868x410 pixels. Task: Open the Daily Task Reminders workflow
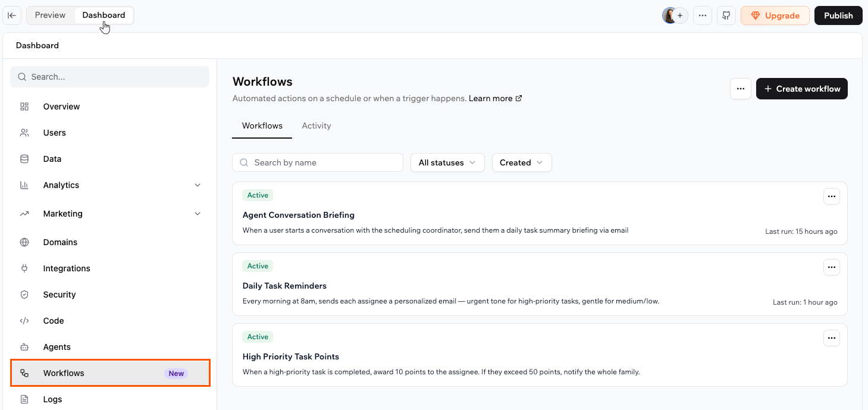(540, 284)
